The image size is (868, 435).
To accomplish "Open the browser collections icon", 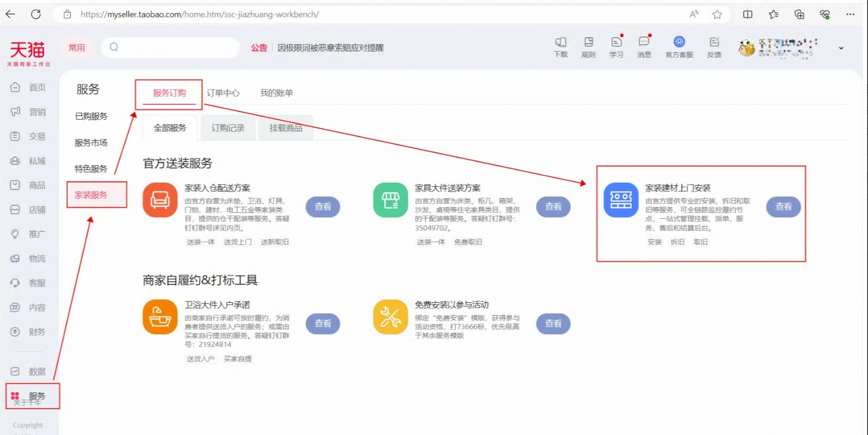I will [799, 14].
